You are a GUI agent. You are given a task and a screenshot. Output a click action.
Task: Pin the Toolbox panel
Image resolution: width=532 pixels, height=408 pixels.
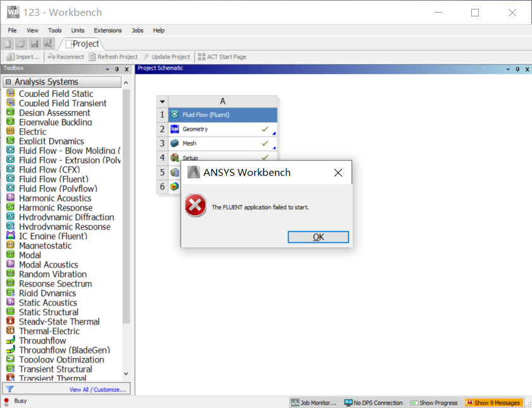tap(117, 69)
